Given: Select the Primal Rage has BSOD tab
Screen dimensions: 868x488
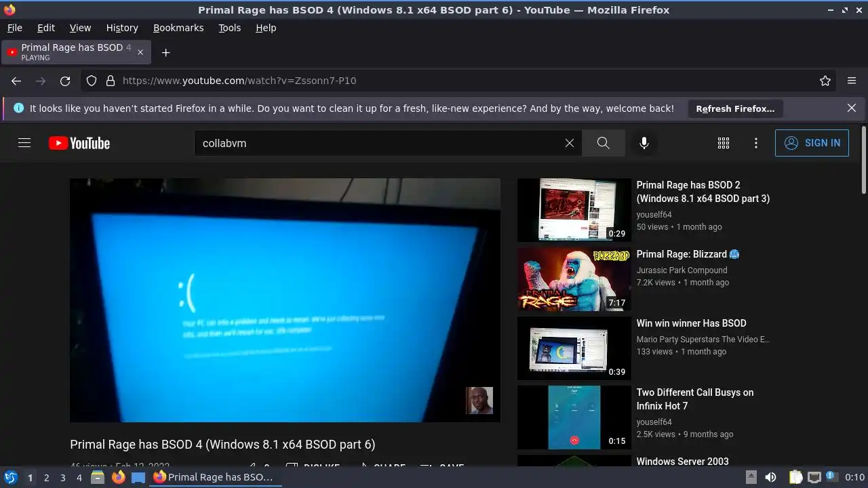Looking at the screenshot, I should tap(76, 52).
